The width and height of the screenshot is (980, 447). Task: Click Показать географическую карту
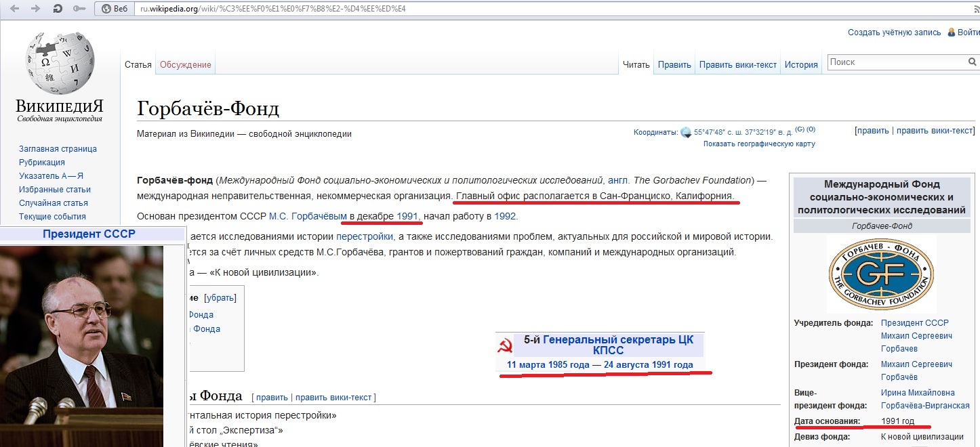pyautogui.click(x=759, y=144)
